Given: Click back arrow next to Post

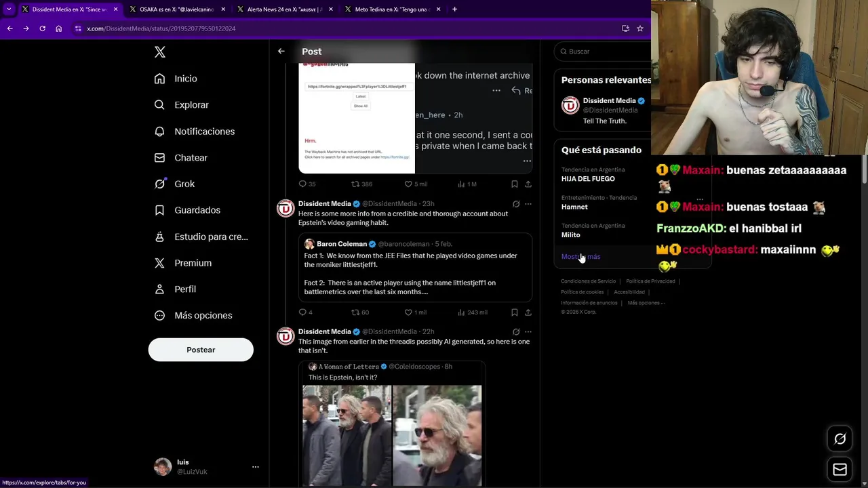Looking at the screenshot, I should click(281, 51).
